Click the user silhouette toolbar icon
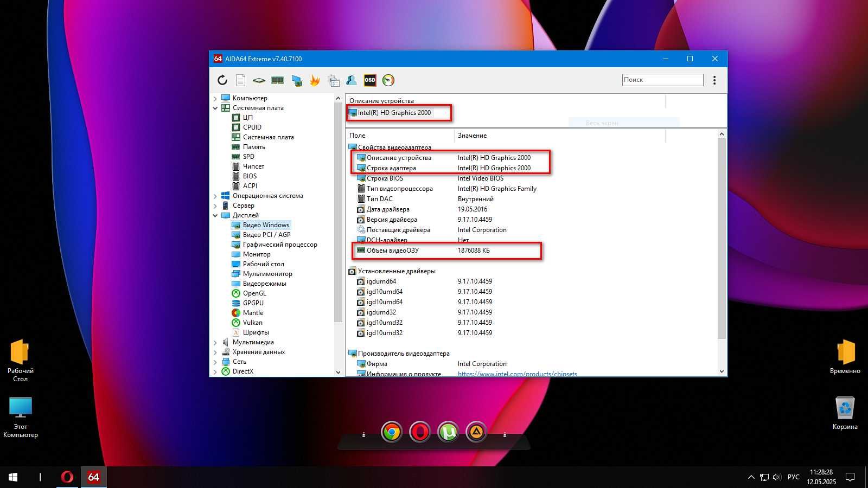This screenshot has height=488, width=868. (352, 80)
